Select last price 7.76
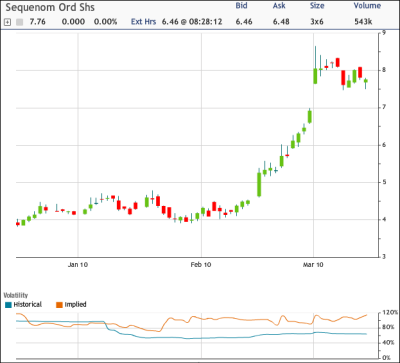400x363 pixels. coord(38,22)
